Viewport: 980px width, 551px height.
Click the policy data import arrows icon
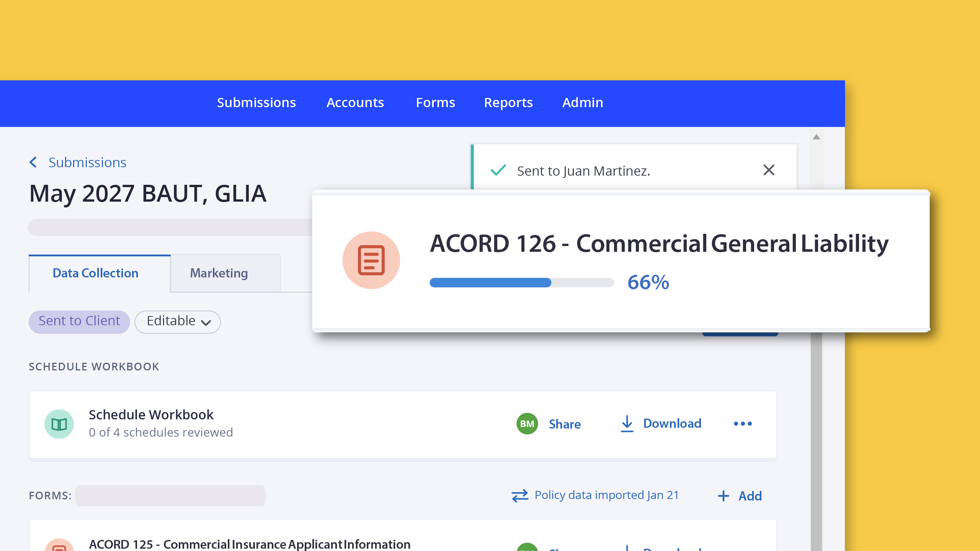click(520, 496)
